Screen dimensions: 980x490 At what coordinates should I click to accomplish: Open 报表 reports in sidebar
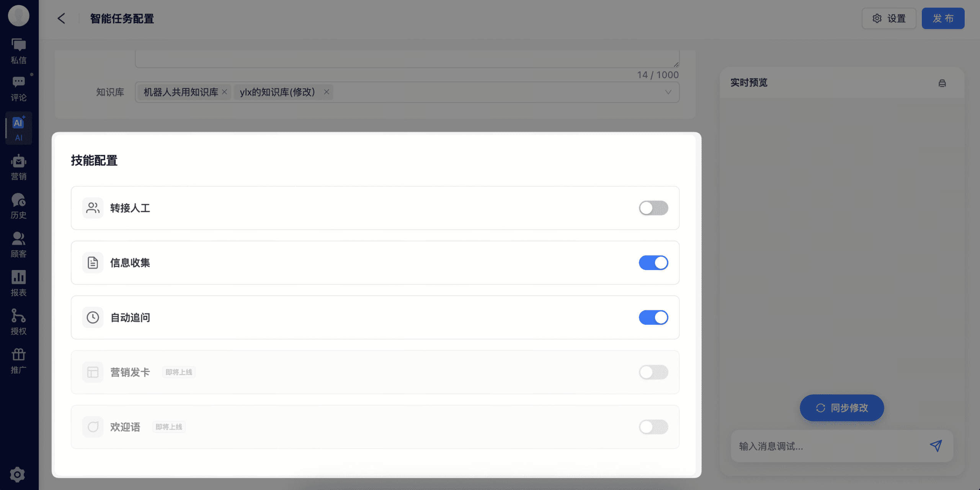point(18,283)
